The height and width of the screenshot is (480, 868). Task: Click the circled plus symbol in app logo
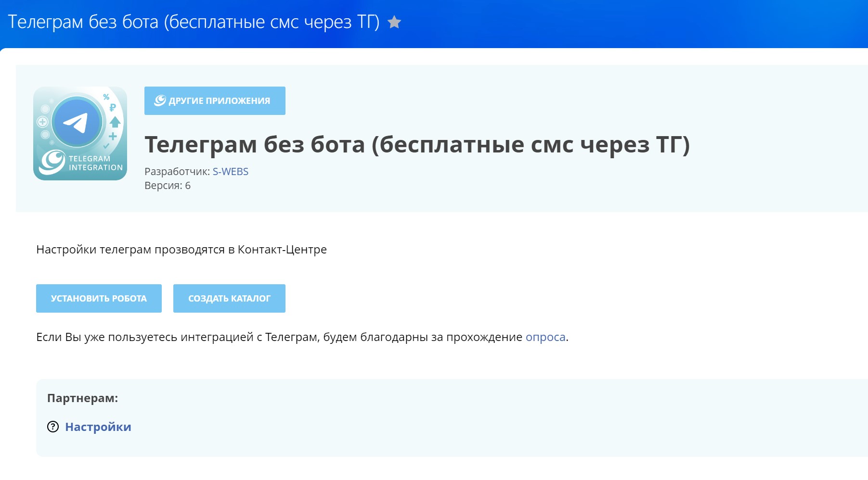point(42,122)
